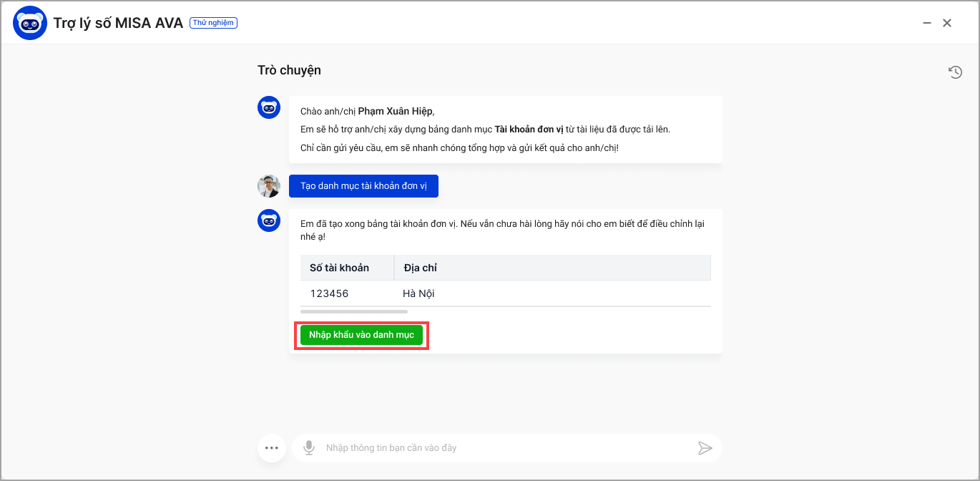The height and width of the screenshot is (481, 980).
Task: Minimize the MISA AVA assistant window
Action: (x=927, y=23)
